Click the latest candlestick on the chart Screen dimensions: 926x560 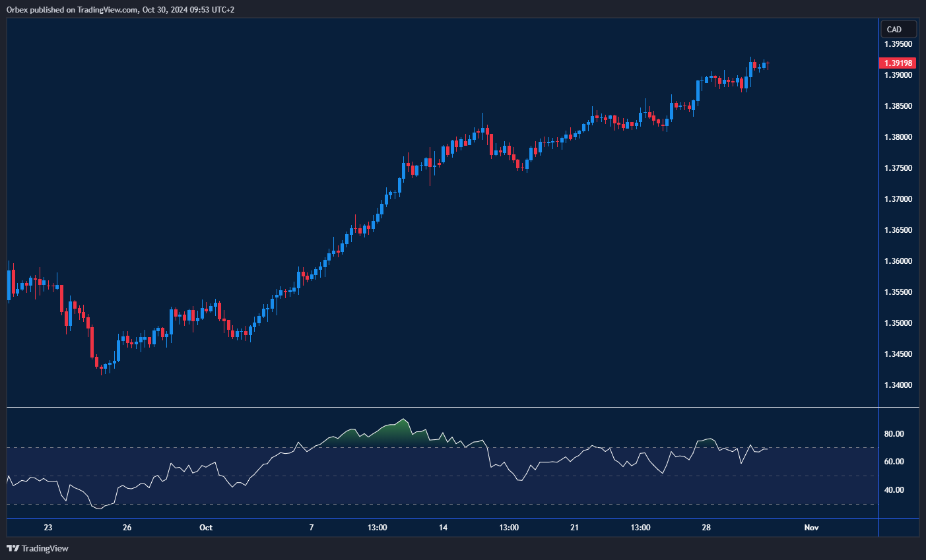(x=768, y=65)
